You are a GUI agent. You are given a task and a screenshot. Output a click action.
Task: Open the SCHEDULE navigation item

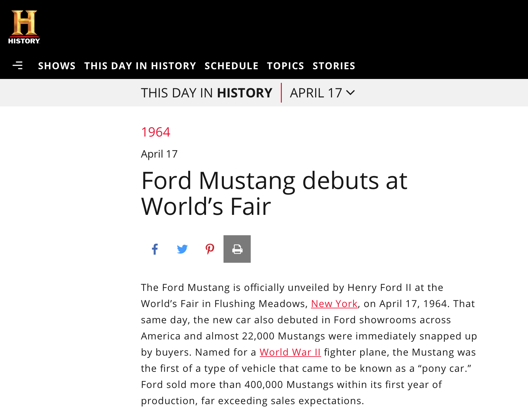231,66
